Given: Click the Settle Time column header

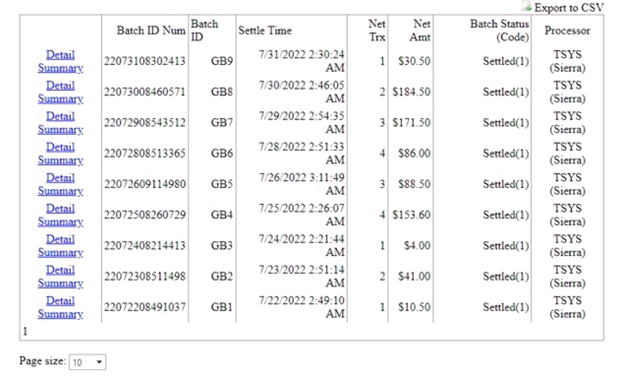Looking at the screenshot, I should [265, 30].
